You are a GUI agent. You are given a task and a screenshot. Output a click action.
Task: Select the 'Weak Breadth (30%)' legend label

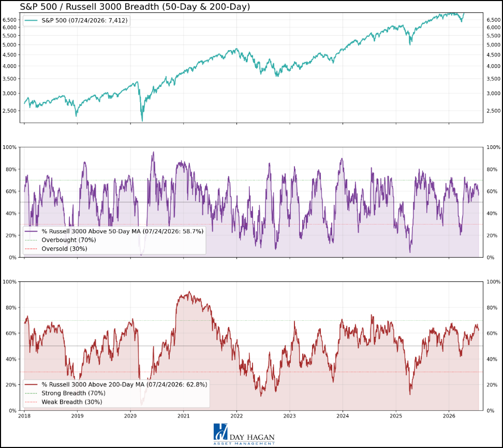tap(72, 402)
